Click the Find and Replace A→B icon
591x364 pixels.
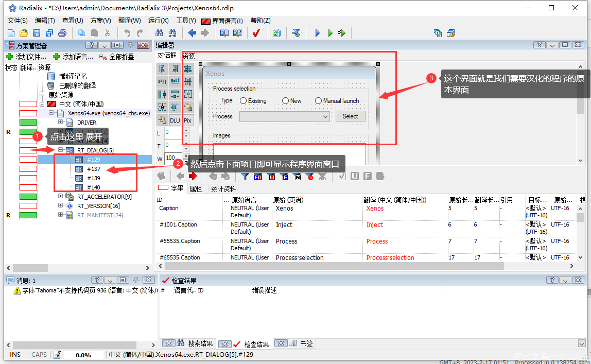[172, 33]
